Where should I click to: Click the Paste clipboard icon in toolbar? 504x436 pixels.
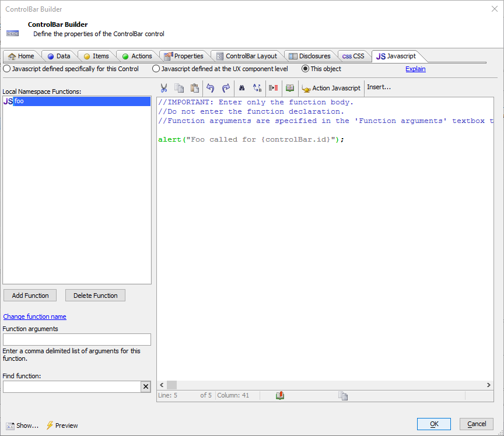point(195,88)
